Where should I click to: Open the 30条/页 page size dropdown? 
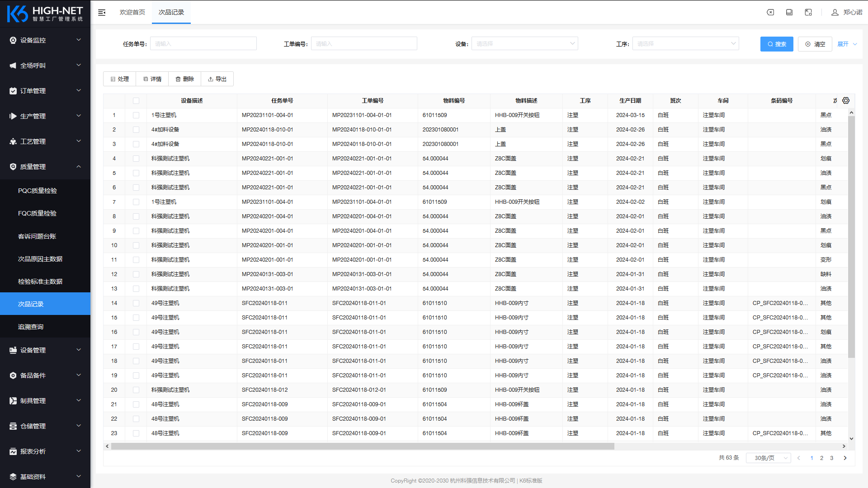point(768,458)
